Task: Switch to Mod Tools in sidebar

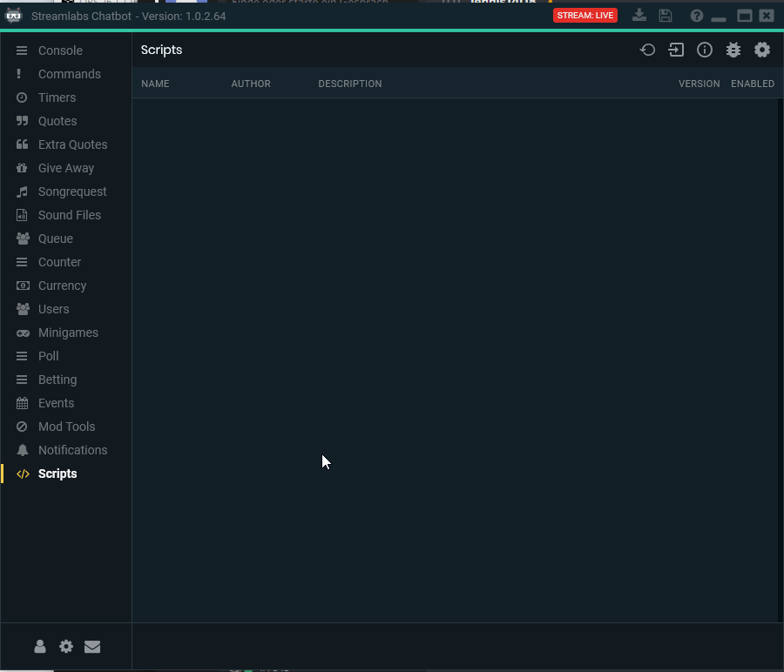Action: pyautogui.click(x=66, y=427)
